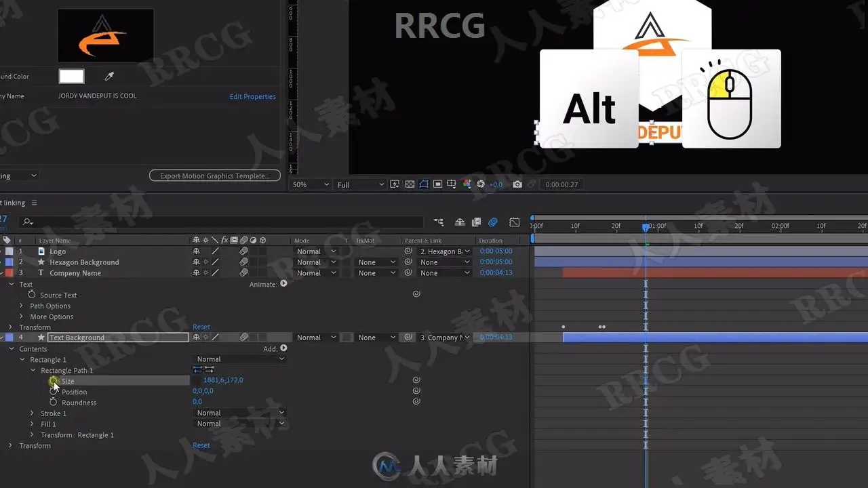868x488 pixels.
Task: Click Reset for Text Background transform
Action: pyautogui.click(x=201, y=445)
